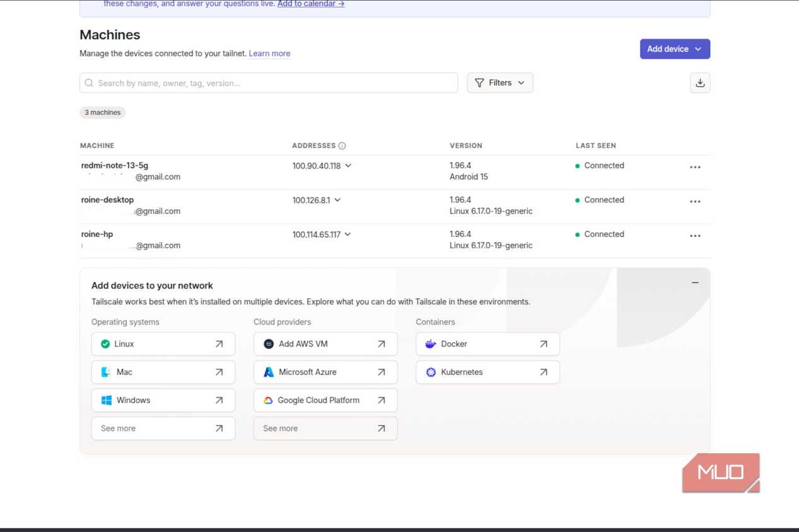The width and height of the screenshot is (799, 532).
Task: Click the search by name input field
Action: [x=269, y=83]
